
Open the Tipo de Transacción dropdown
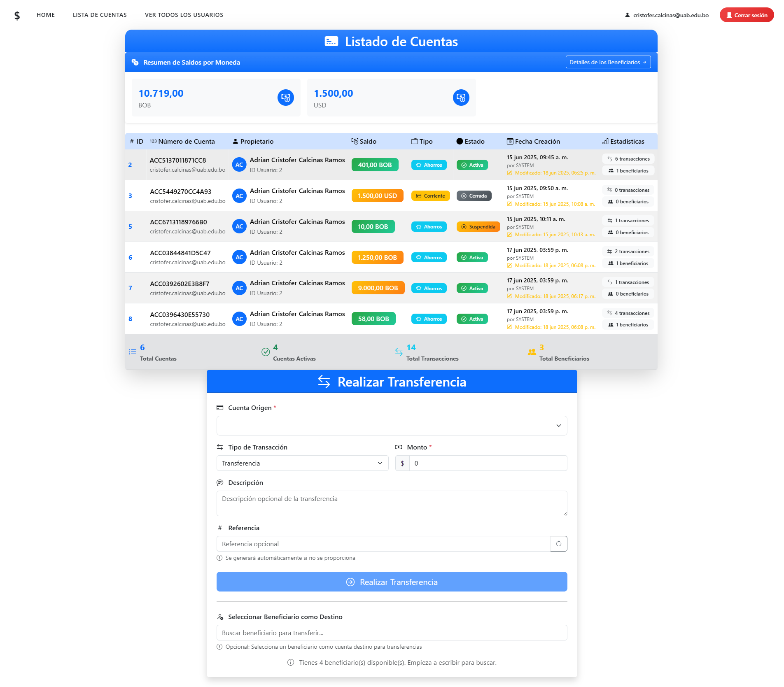click(x=302, y=463)
